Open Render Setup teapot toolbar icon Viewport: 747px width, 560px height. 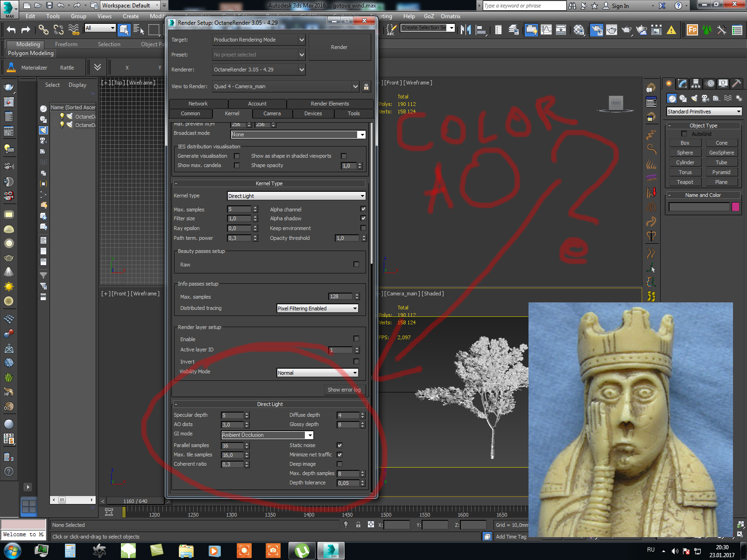[596, 30]
